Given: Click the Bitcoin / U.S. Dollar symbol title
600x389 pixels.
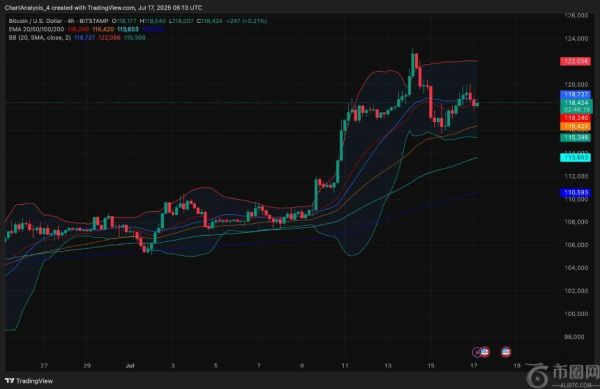Looking at the screenshot, I should pos(35,21).
